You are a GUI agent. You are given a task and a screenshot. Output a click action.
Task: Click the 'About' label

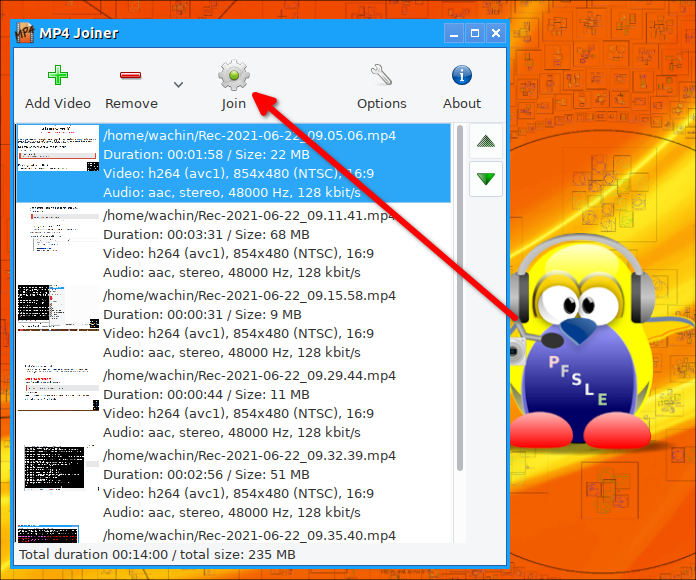pyautogui.click(x=462, y=103)
